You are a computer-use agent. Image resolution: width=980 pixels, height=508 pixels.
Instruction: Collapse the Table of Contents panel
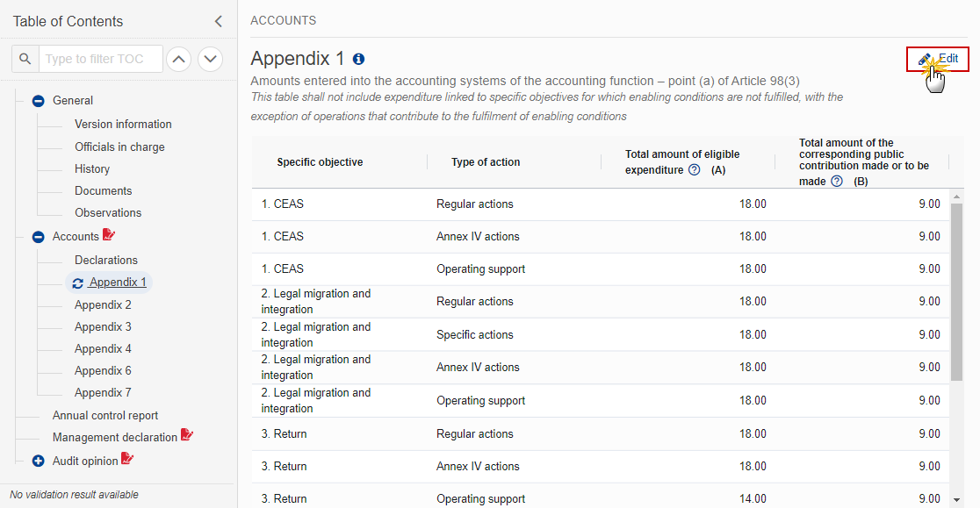(218, 21)
